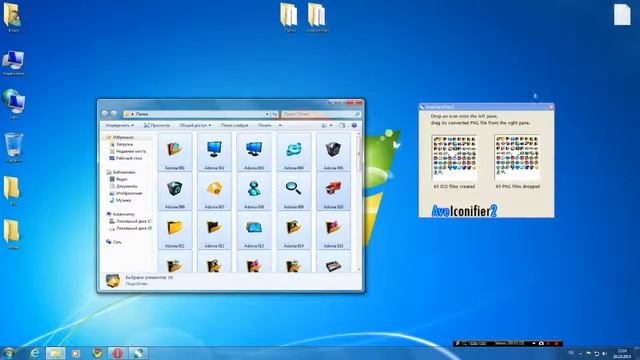Screen dimensions: 640x360
Task: Open the left folder at desktop top center
Action: click(x=289, y=17)
